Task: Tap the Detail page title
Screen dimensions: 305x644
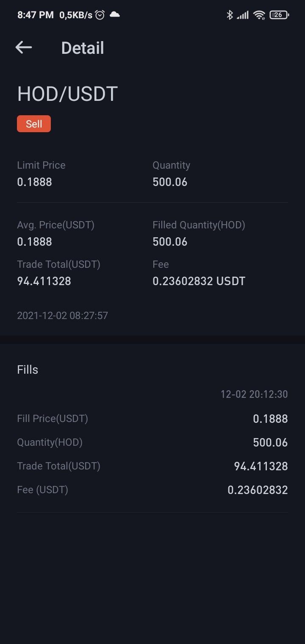Action: tap(83, 48)
